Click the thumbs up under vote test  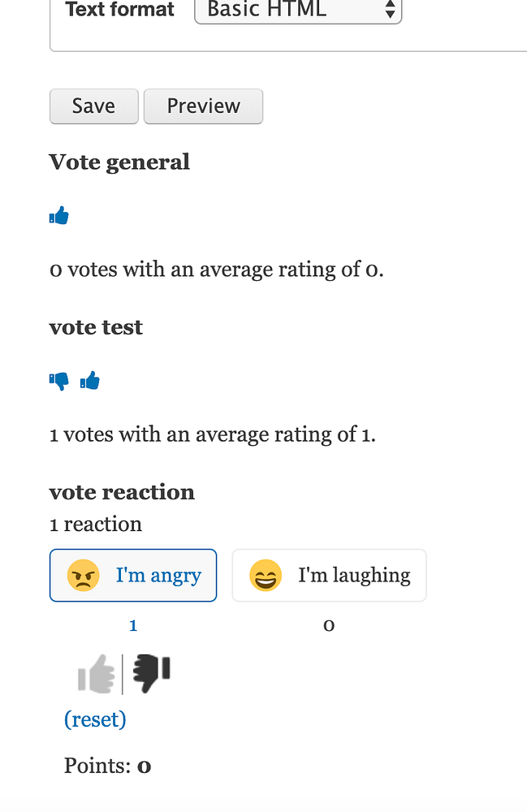click(x=89, y=380)
